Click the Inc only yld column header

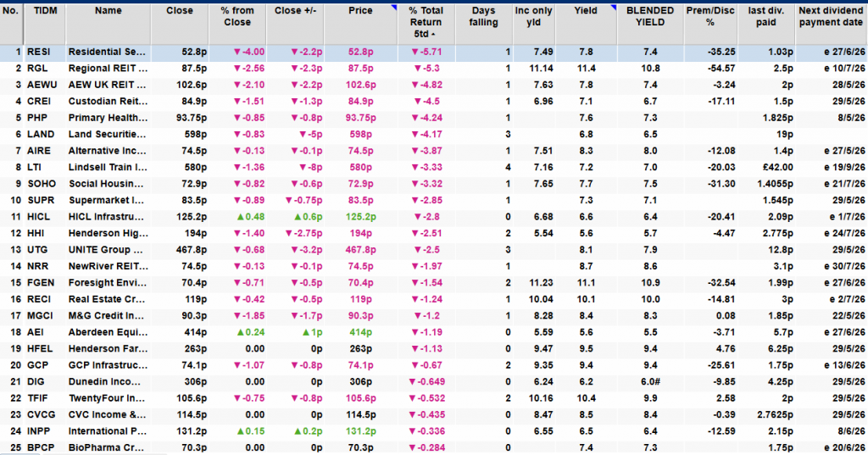click(x=536, y=17)
